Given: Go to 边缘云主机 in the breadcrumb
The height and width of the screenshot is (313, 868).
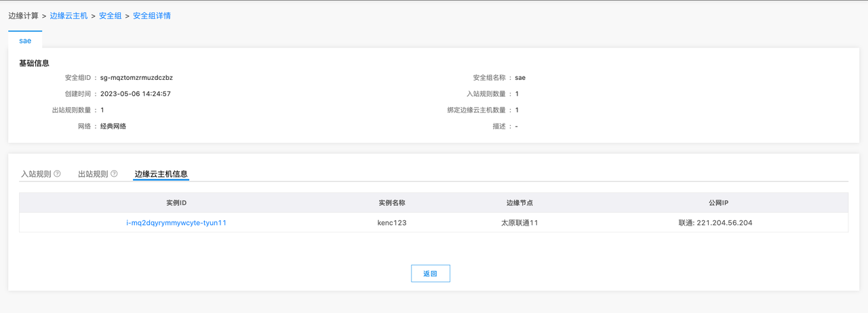Looking at the screenshot, I should click(68, 16).
